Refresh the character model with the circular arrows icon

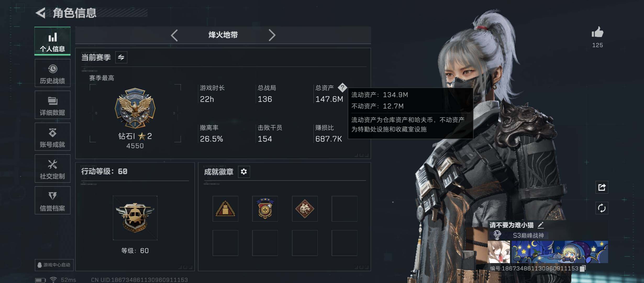tap(602, 208)
